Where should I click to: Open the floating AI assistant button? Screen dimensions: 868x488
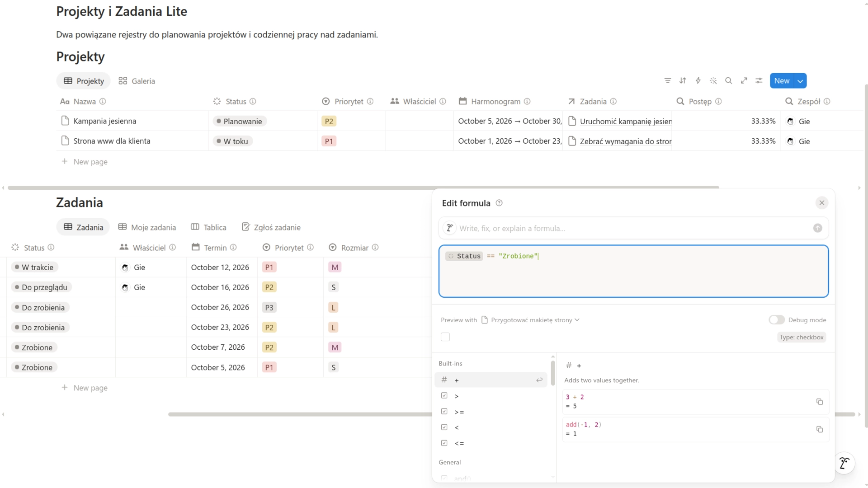pyautogui.click(x=844, y=463)
